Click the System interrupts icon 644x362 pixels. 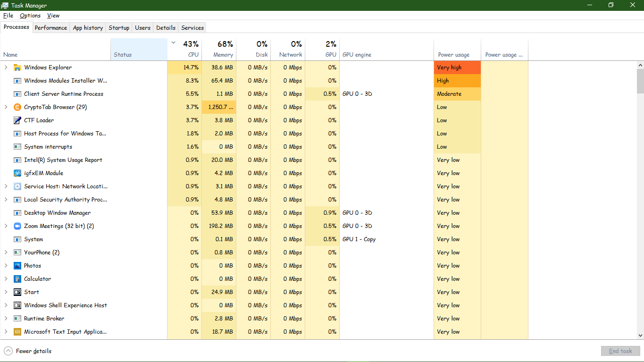pos(17,147)
